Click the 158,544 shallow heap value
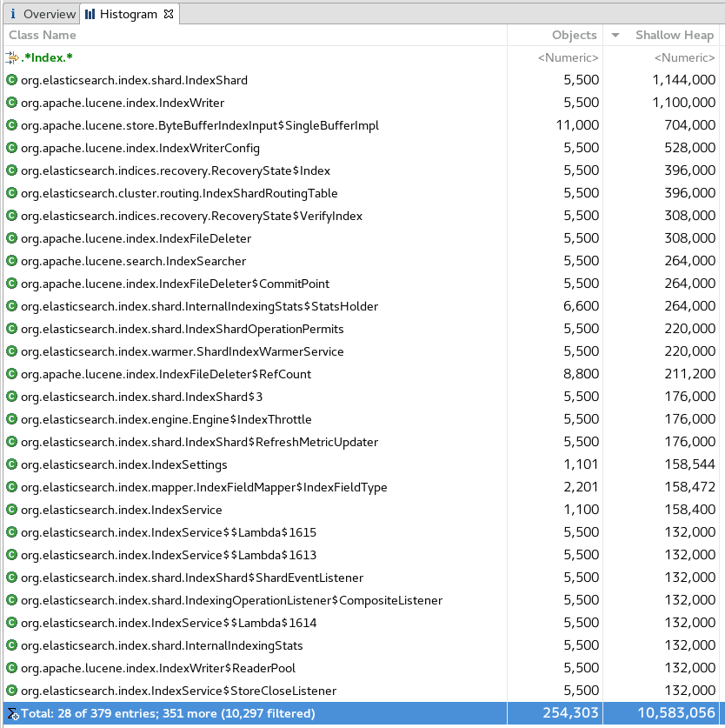The width and height of the screenshot is (725, 728). tap(689, 464)
